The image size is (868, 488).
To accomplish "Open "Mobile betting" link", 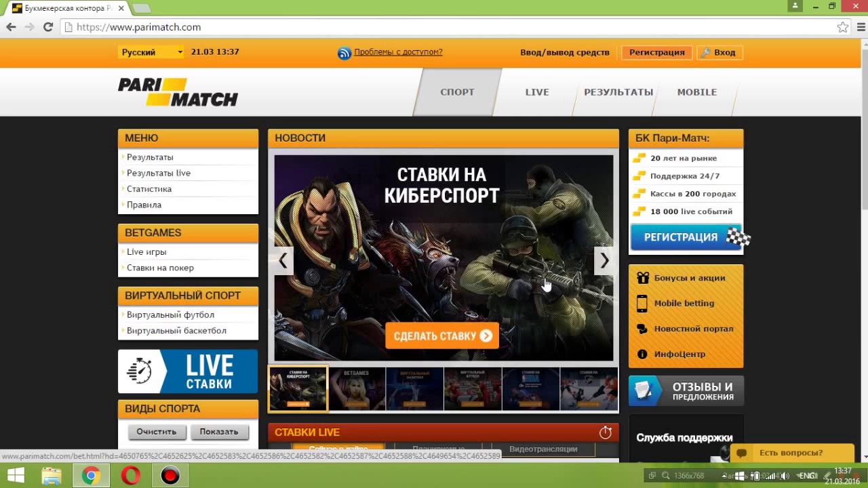I will pos(684,303).
